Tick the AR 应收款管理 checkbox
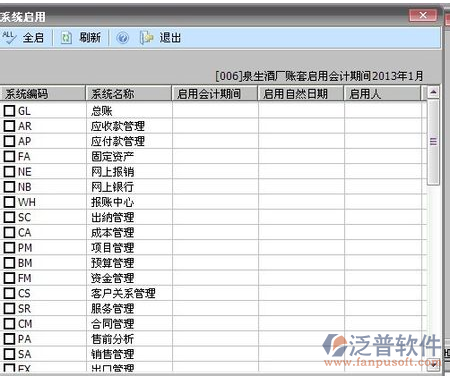Image resolution: width=452 pixels, height=378 pixels. tap(9, 126)
